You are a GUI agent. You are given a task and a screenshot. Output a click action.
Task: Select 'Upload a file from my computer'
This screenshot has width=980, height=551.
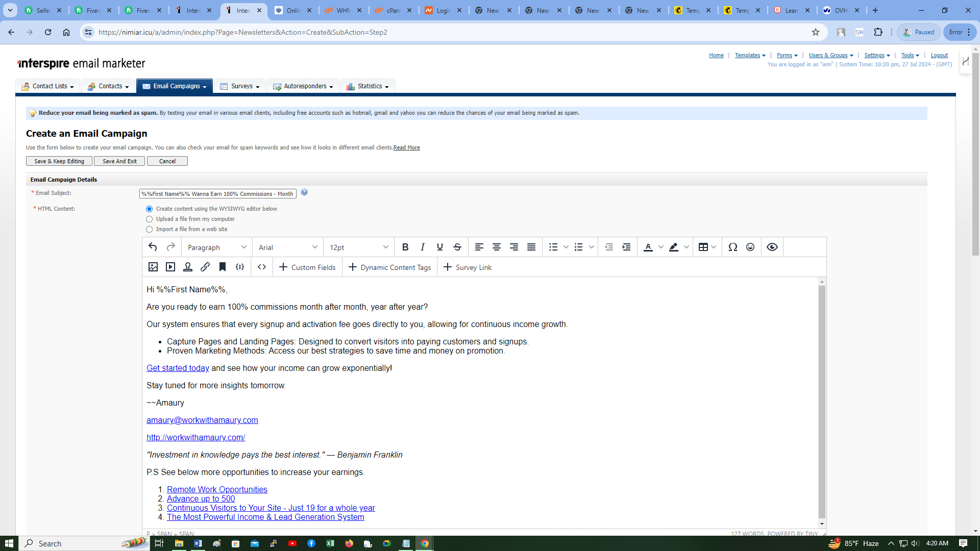(150, 219)
